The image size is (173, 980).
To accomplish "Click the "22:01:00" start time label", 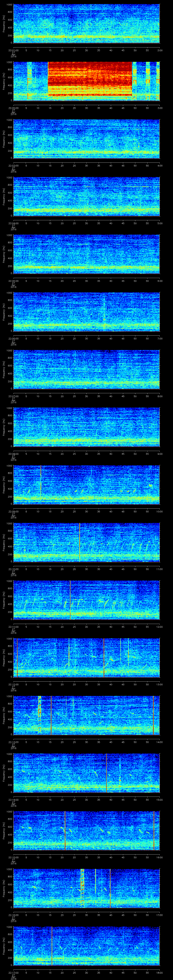I will tap(14, 50).
